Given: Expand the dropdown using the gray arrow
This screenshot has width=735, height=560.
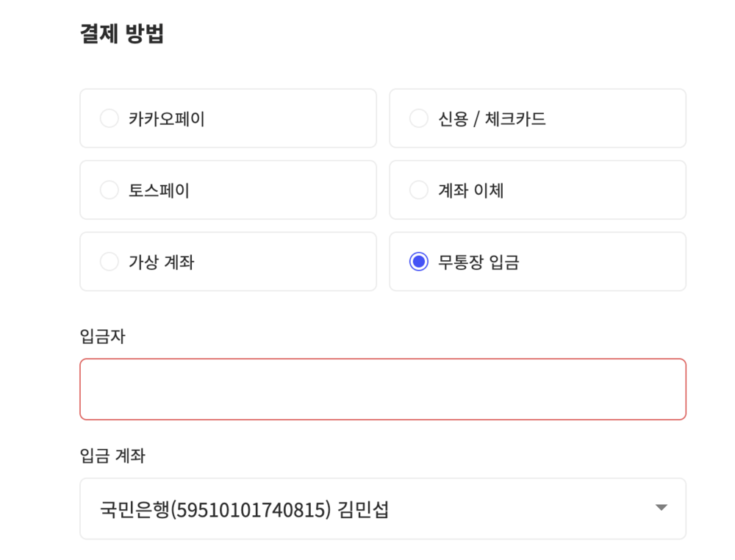Looking at the screenshot, I should click(661, 508).
